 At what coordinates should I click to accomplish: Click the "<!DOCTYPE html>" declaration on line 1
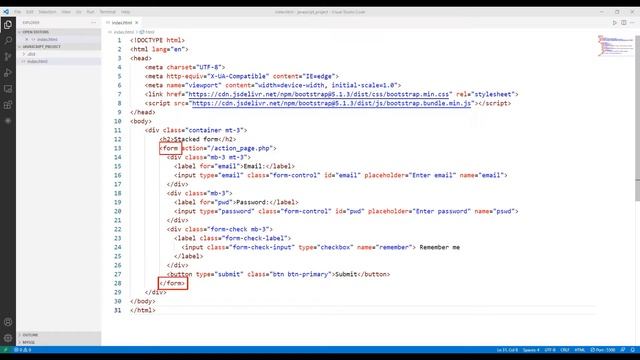pos(158,40)
